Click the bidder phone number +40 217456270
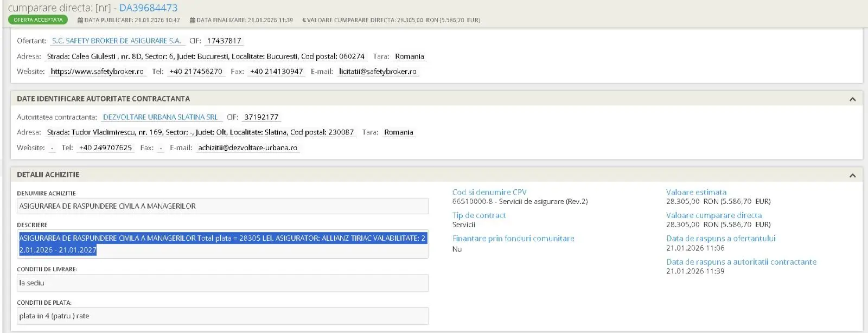The image size is (868, 333). point(196,72)
